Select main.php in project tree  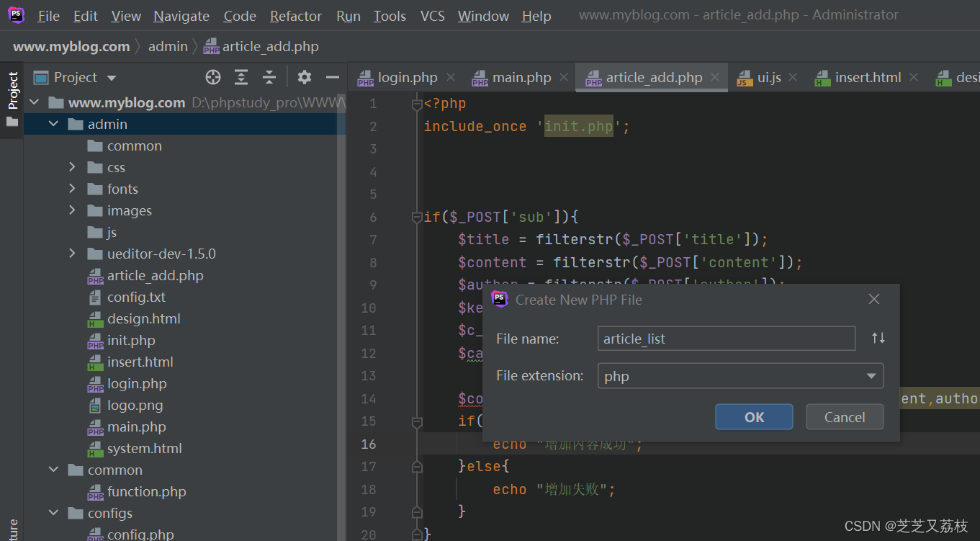(137, 426)
